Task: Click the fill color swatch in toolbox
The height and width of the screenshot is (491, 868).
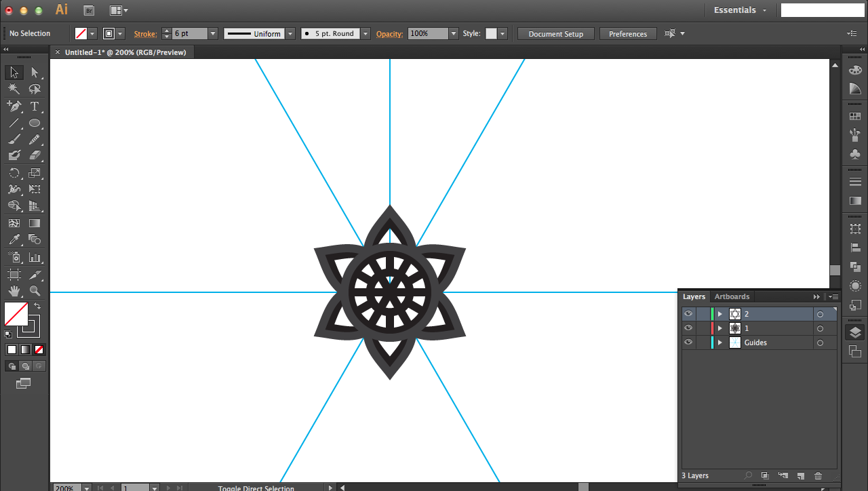Action: [x=16, y=314]
